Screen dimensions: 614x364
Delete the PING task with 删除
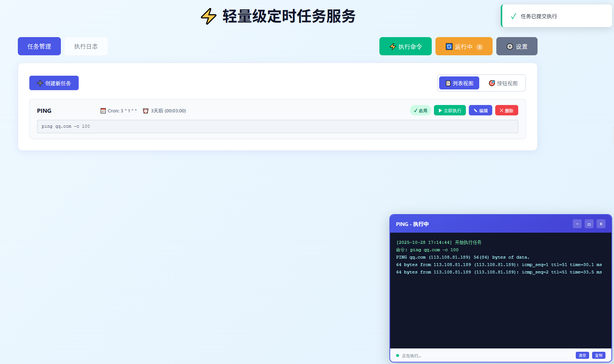point(506,111)
